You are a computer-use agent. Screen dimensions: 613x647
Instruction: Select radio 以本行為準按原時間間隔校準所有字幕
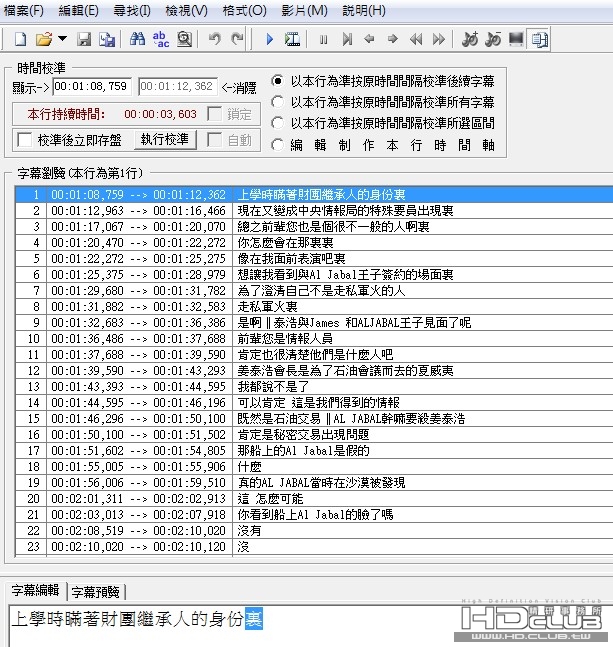coord(278,102)
